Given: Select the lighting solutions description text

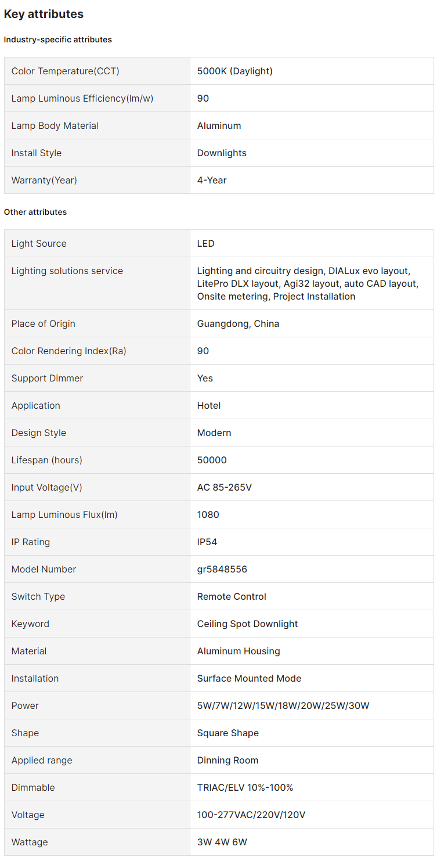Looking at the screenshot, I should click(308, 283).
